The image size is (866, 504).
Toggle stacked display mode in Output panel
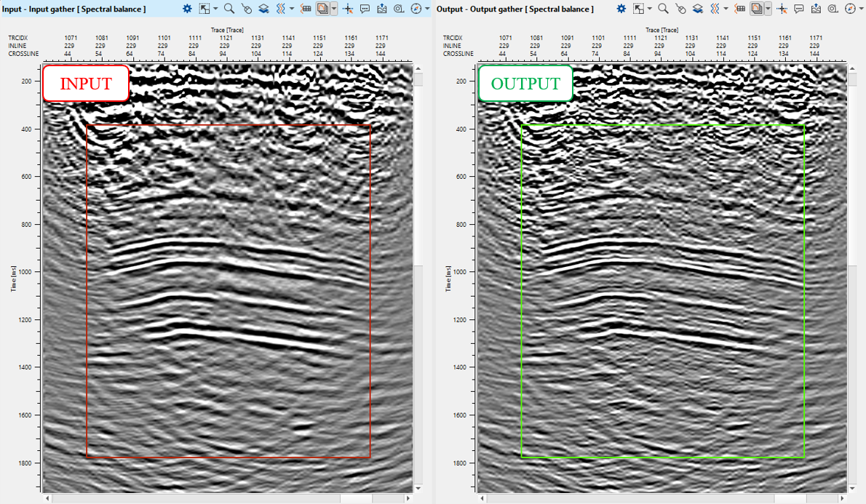tap(756, 9)
